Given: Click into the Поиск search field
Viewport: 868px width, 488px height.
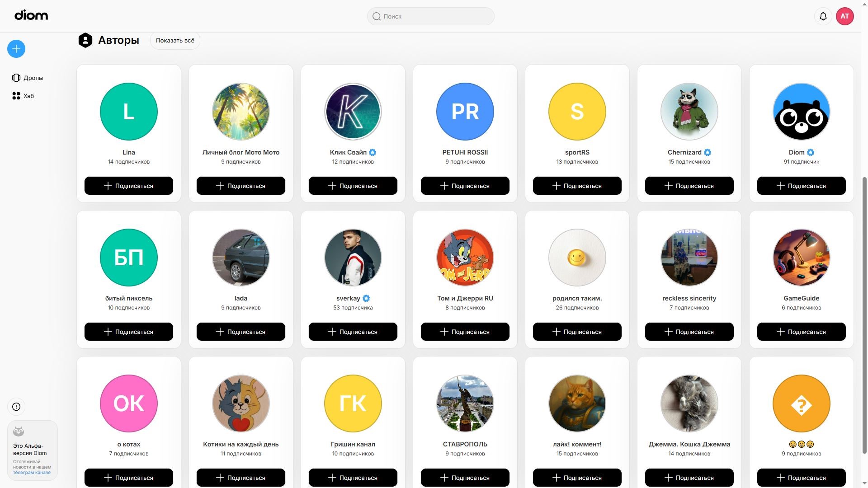Looking at the screenshot, I should [x=430, y=16].
